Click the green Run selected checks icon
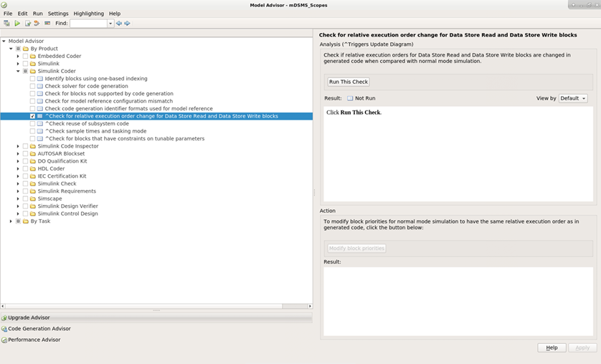The height and width of the screenshot is (364, 601). tap(18, 24)
